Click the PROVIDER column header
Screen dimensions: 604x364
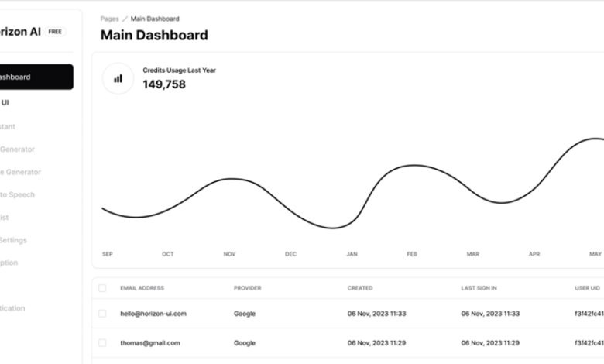(247, 288)
